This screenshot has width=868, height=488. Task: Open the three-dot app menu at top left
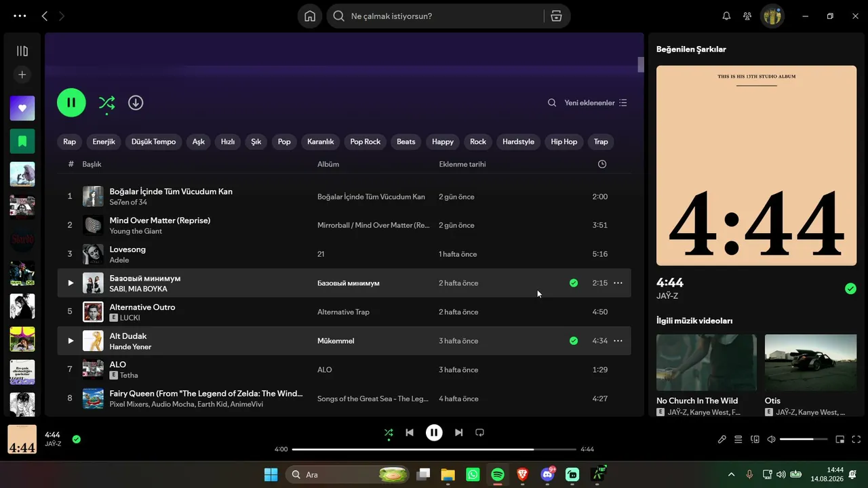point(20,16)
